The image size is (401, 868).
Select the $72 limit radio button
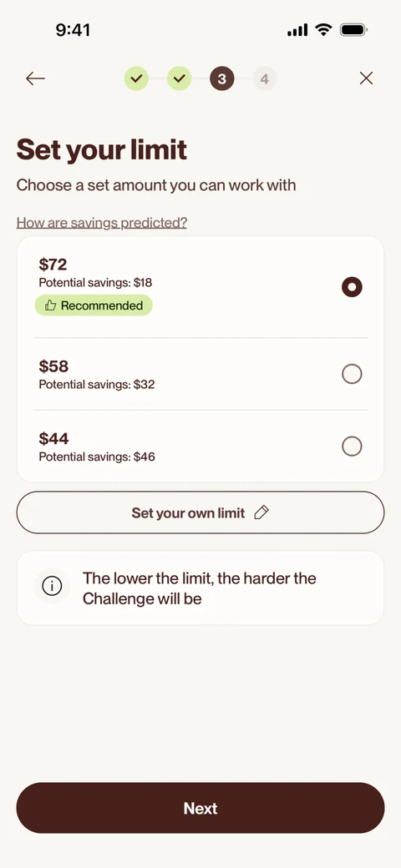[352, 287]
